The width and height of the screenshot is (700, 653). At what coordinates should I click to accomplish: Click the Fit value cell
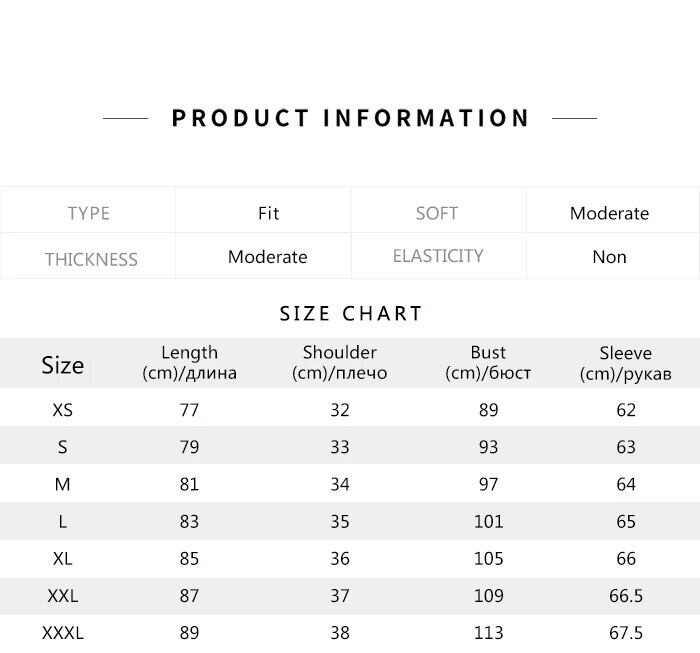click(268, 213)
